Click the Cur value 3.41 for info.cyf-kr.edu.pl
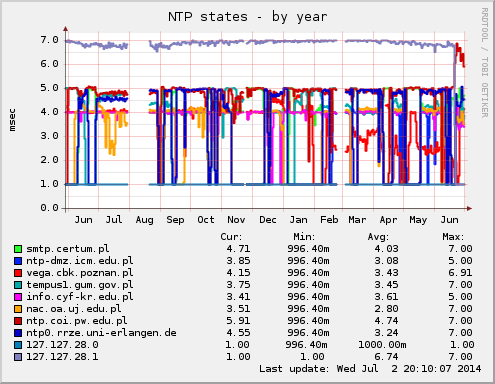 (x=238, y=297)
